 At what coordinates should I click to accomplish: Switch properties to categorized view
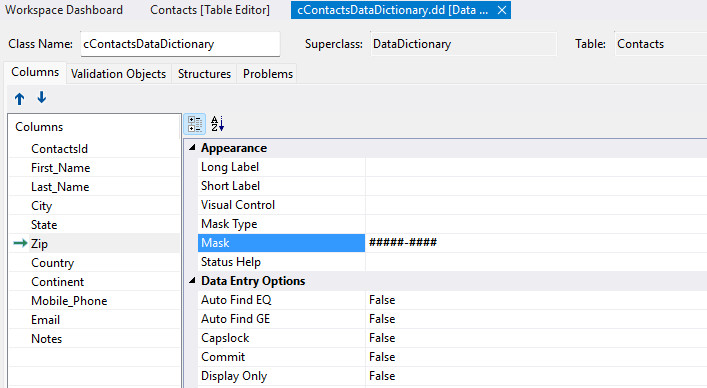pyautogui.click(x=195, y=124)
